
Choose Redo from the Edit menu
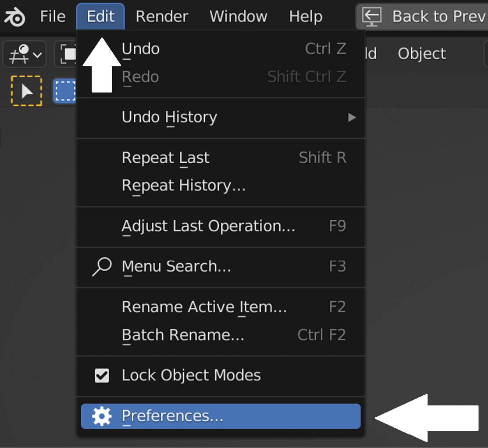pyautogui.click(x=221, y=77)
